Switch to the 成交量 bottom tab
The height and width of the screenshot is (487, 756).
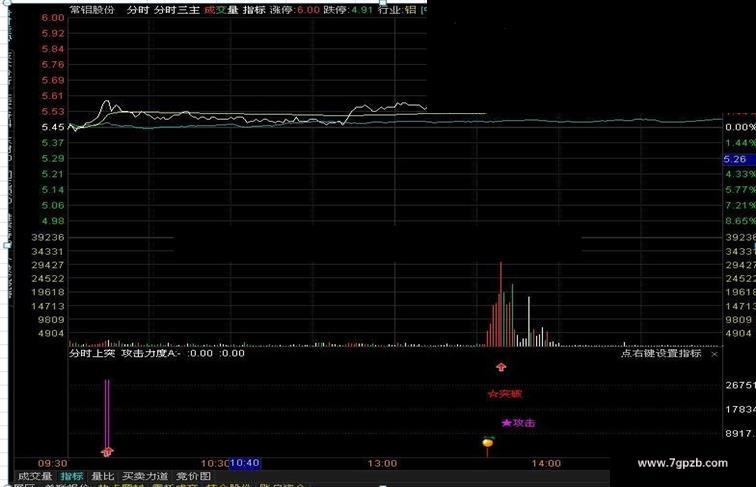click(35, 476)
